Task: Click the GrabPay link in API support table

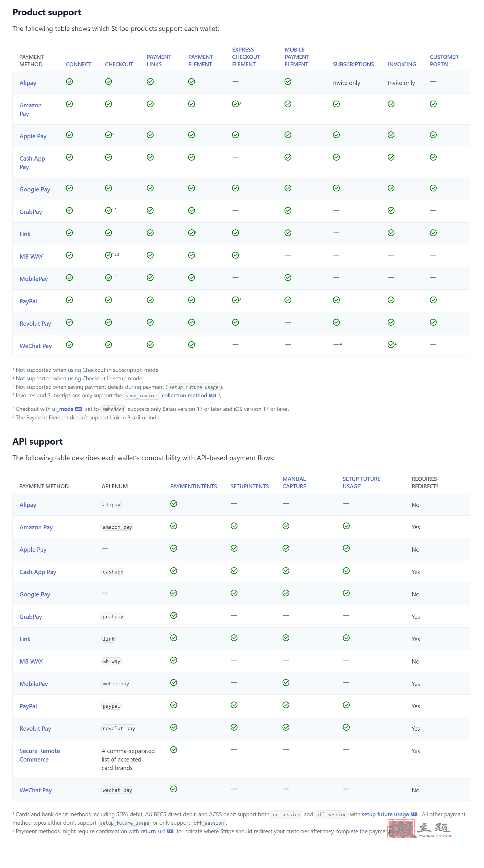Action: (31, 617)
